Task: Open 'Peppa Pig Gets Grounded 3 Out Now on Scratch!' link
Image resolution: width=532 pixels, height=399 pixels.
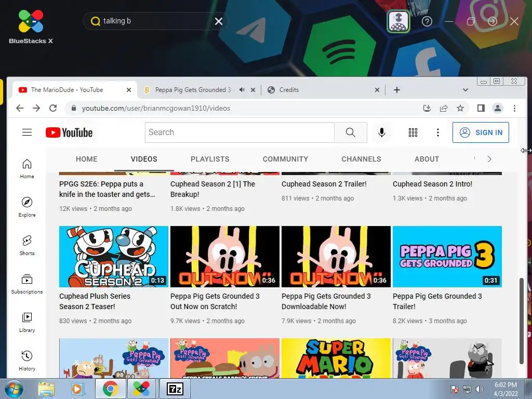Action: coord(215,301)
